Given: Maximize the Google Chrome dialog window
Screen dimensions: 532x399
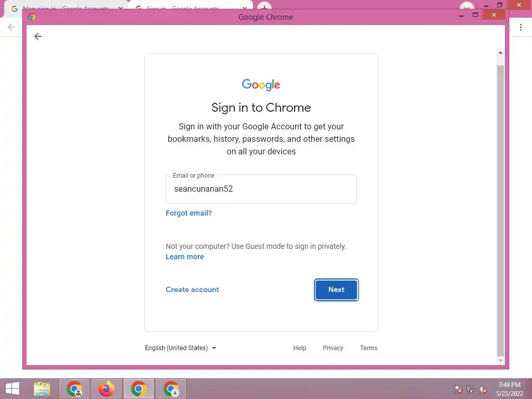Looking at the screenshot, I should pyautogui.click(x=475, y=15).
